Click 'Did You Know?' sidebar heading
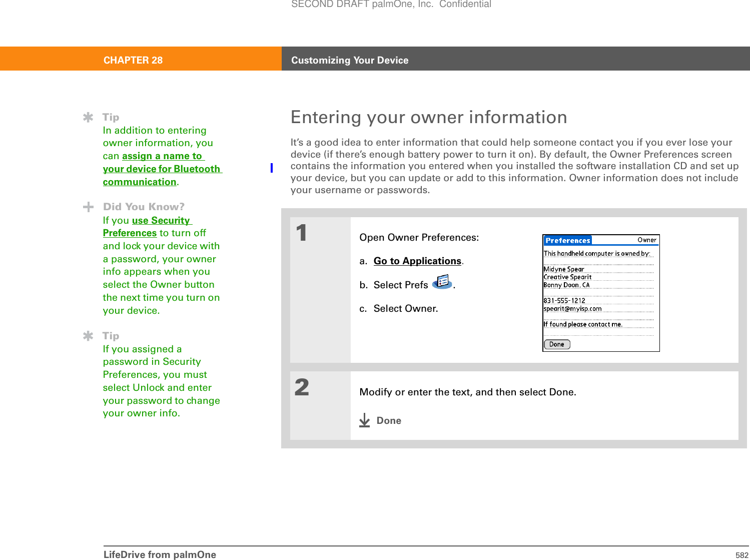750x560 pixels. coord(144,207)
